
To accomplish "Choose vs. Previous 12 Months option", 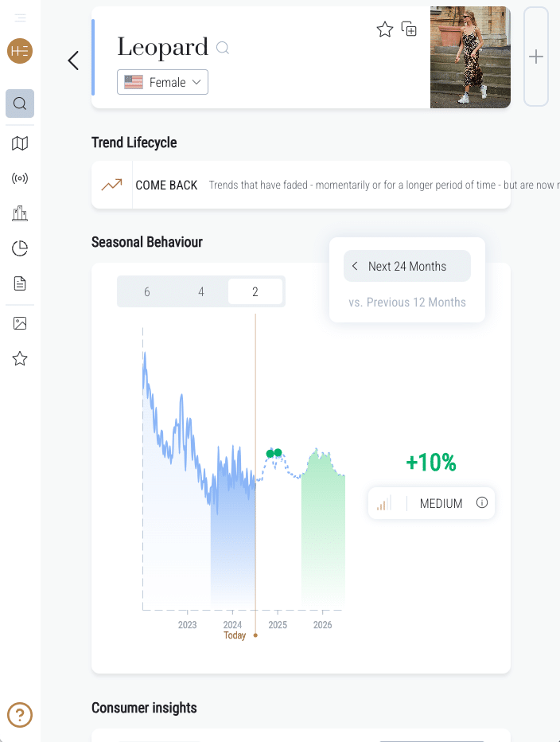I will 406,303.
